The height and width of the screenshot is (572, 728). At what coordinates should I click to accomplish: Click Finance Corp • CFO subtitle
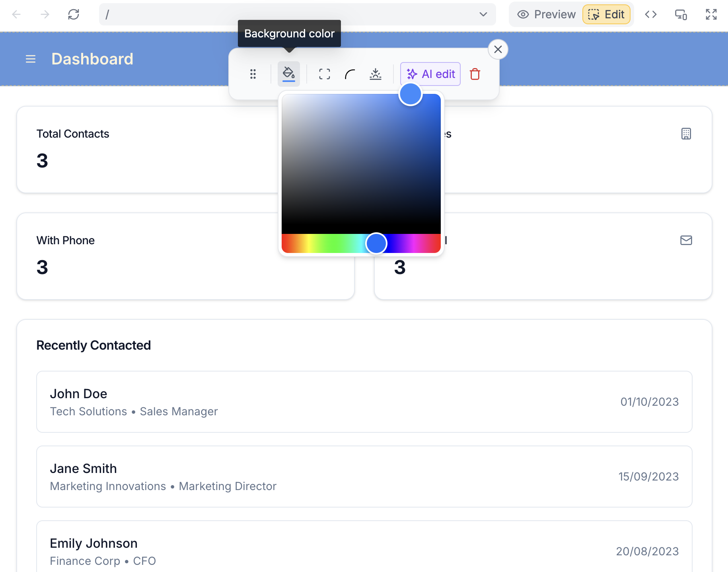coord(103,561)
